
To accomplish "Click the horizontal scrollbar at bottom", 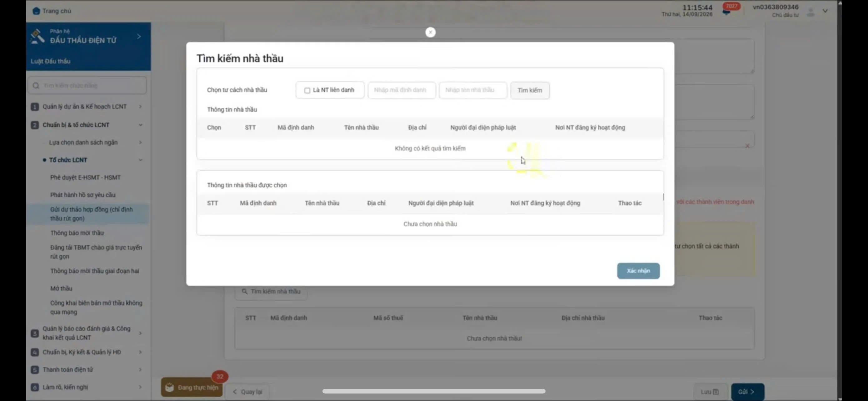I will click(x=434, y=391).
